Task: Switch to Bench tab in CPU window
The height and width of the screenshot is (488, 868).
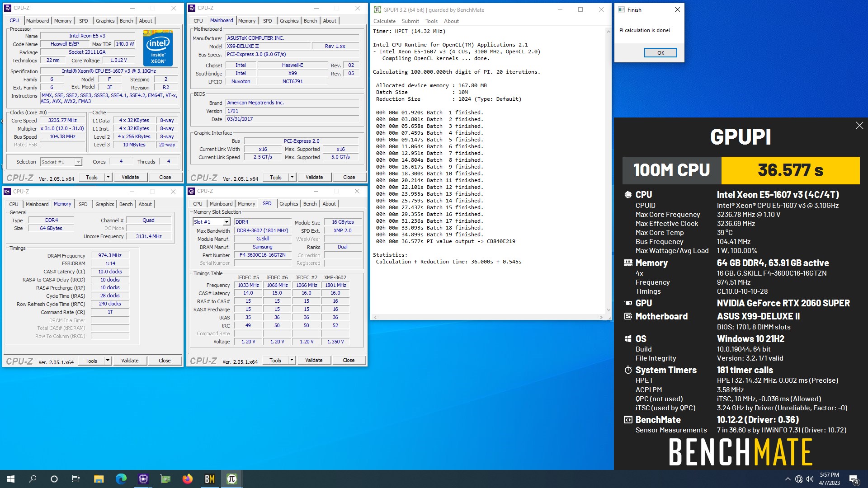Action: coord(127,21)
